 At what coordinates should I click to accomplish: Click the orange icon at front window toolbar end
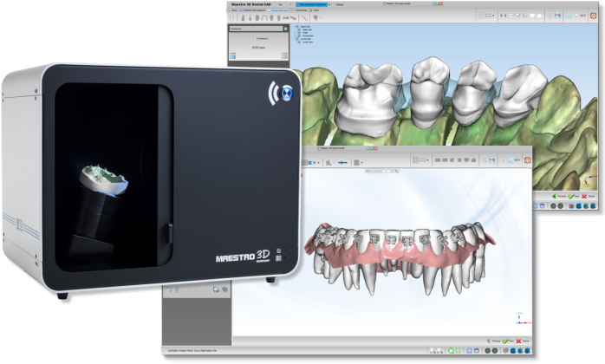pos(528,160)
